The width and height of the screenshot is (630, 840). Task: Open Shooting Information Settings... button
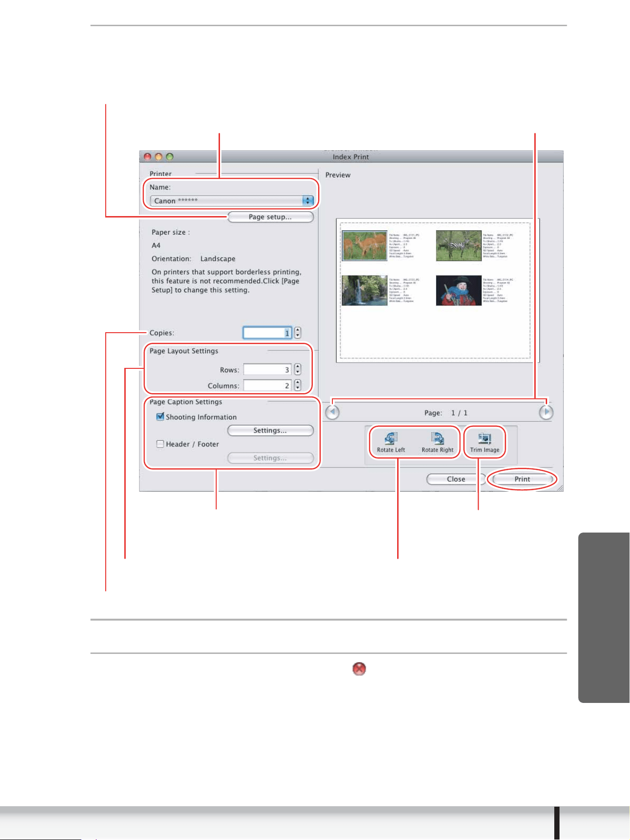click(x=270, y=430)
